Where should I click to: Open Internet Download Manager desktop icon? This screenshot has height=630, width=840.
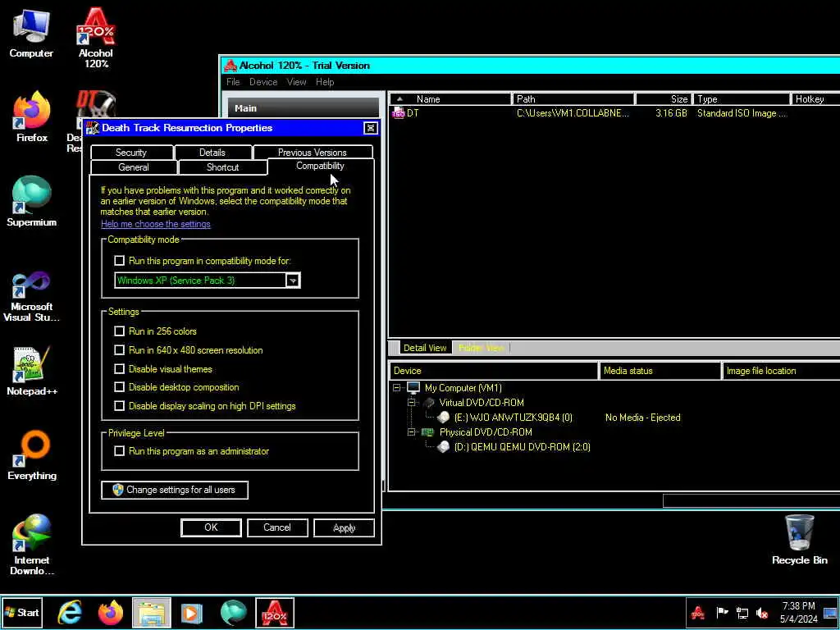tap(32, 545)
